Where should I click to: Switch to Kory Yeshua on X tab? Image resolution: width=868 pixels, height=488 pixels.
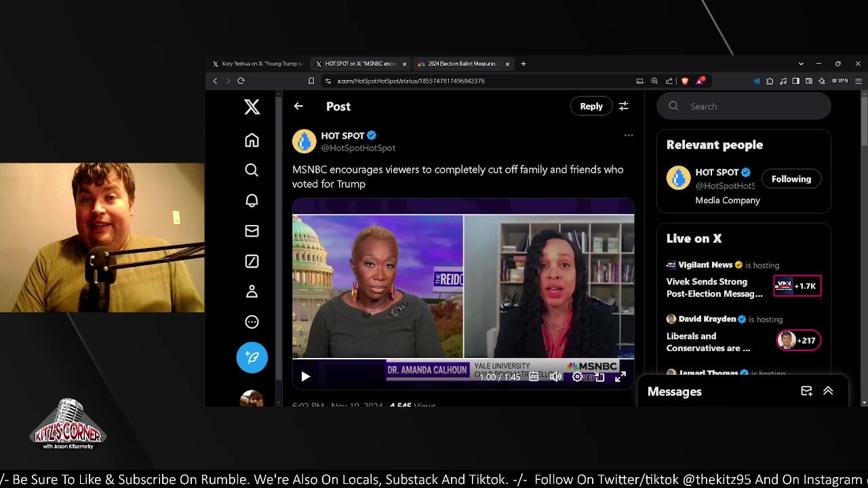pos(258,64)
